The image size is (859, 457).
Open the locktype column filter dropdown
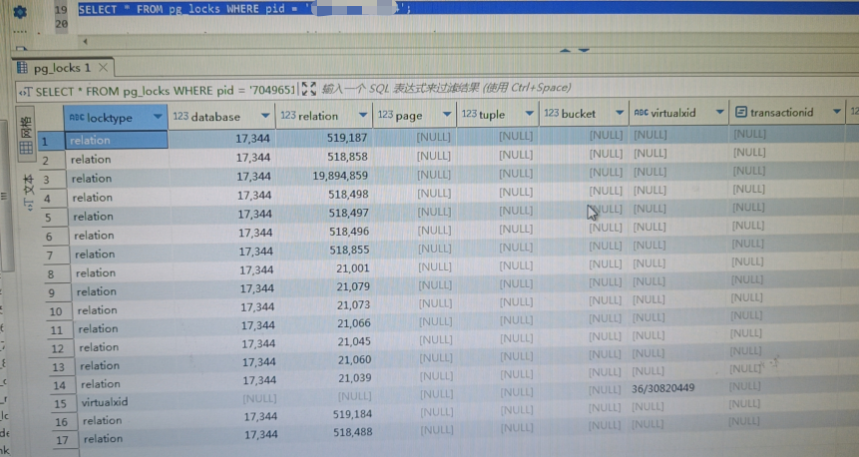click(x=158, y=117)
